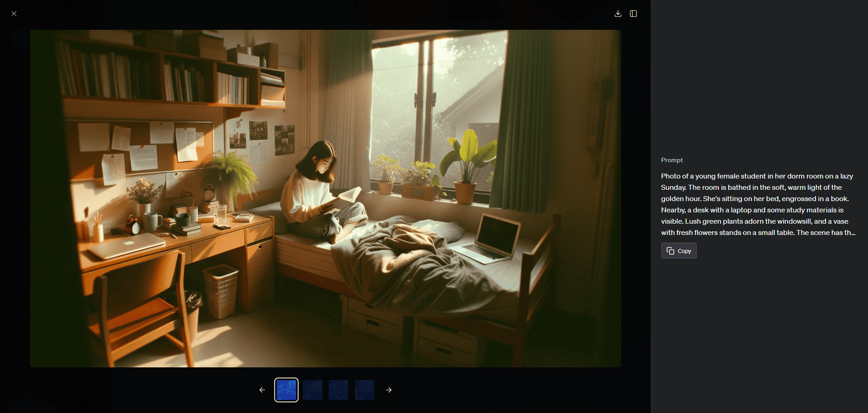The height and width of the screenshot is (413, 868).
Task: View the fourth image thumbnail
Action: click(x=364, y=390)
